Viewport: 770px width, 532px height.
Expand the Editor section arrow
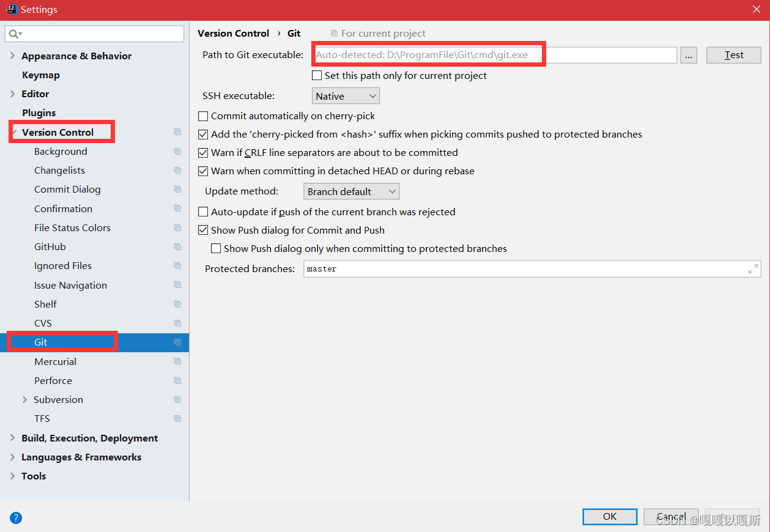[x=13, y=94]
